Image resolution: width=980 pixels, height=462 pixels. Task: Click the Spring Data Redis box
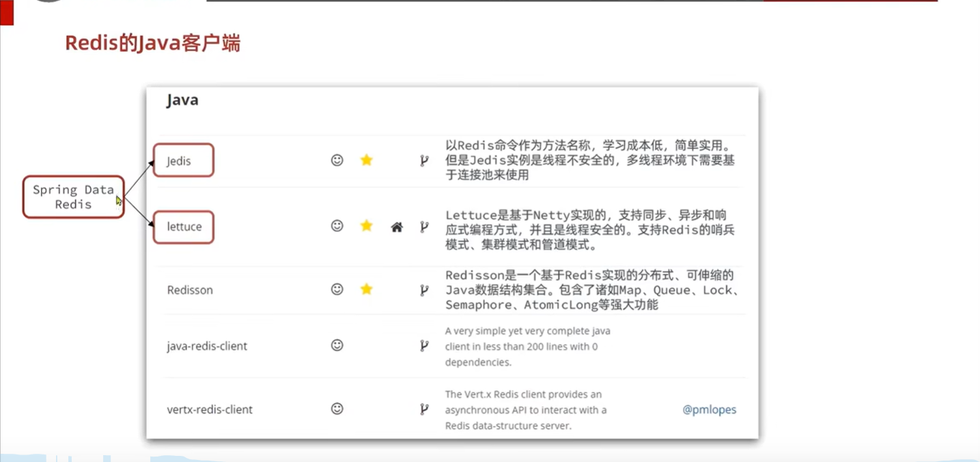pyautogui.click(x=73, y=197)
